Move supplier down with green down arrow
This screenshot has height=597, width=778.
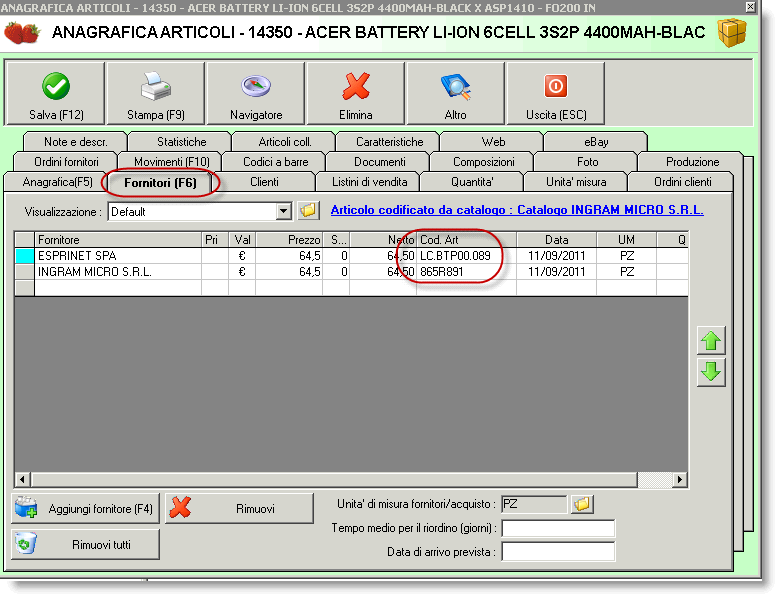711,372
